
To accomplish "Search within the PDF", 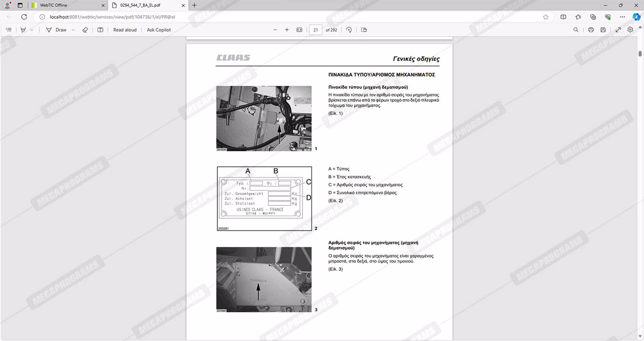I will click(x=576, y=30).
